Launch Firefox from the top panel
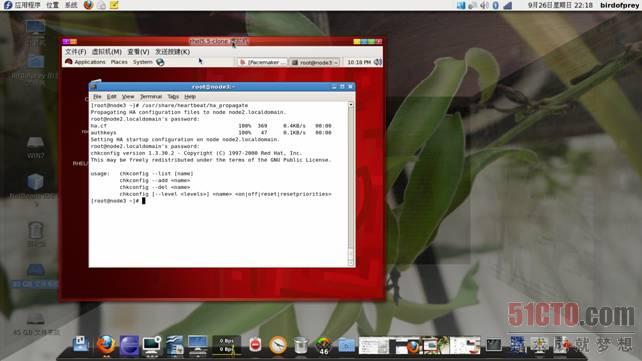Viewport: 642px width, 361px height. click(x=88, y=5)
